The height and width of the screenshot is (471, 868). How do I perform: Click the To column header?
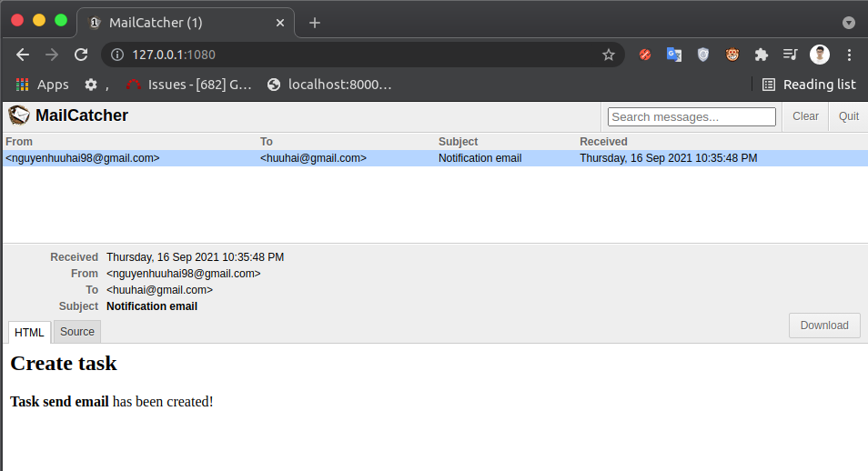[267, 142]
